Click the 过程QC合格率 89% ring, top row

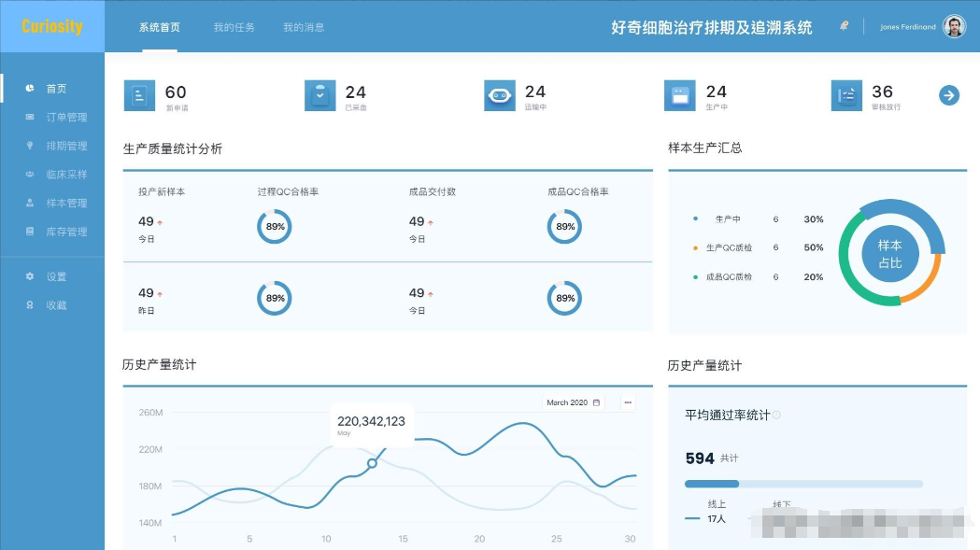[x=275, y=226]
